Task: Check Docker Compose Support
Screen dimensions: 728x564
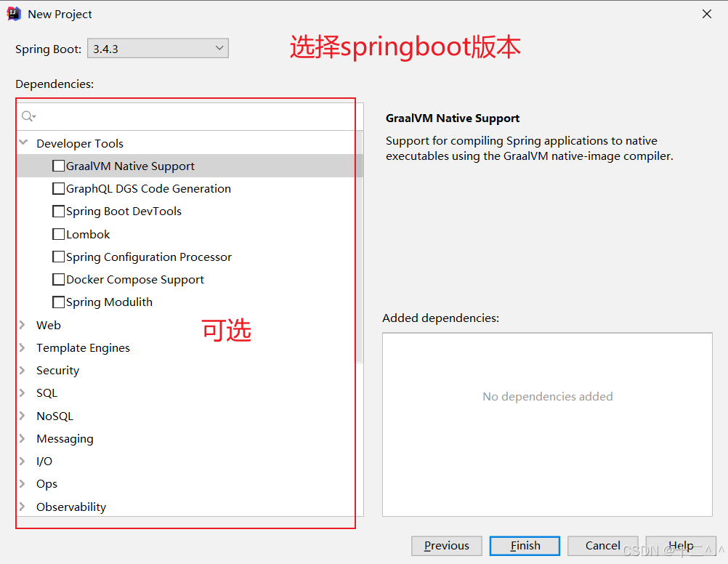Action: [58, 278]
